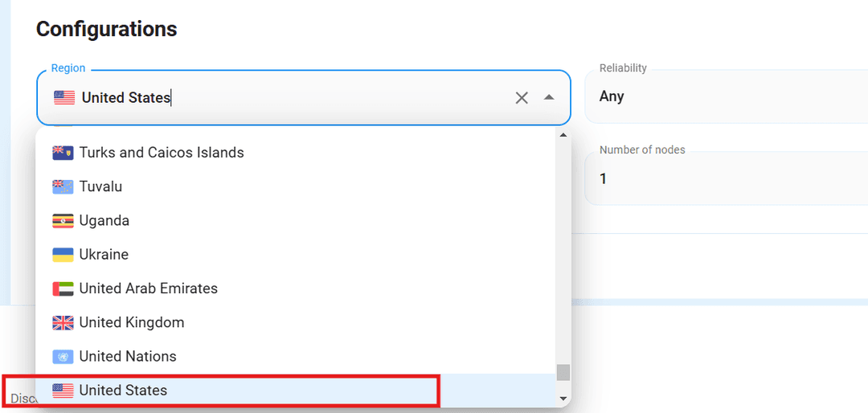
Task: Click the United Nations flag icon
Action: coord(63,357)
